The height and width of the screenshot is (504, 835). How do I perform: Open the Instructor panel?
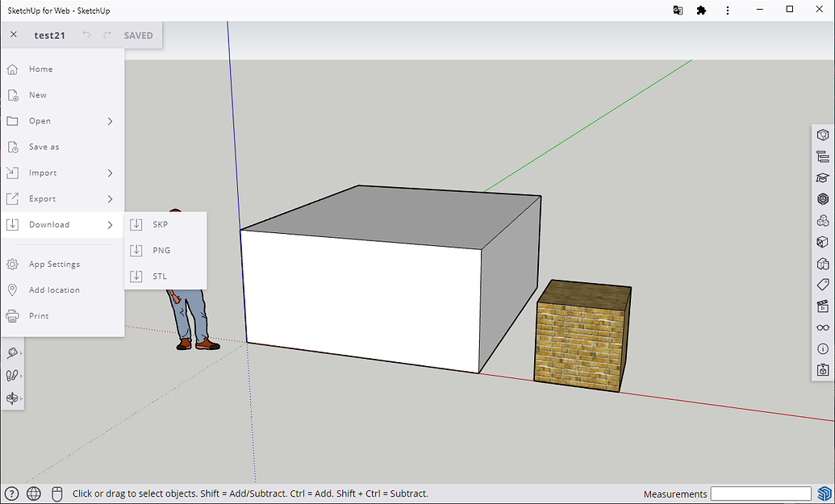822,177
